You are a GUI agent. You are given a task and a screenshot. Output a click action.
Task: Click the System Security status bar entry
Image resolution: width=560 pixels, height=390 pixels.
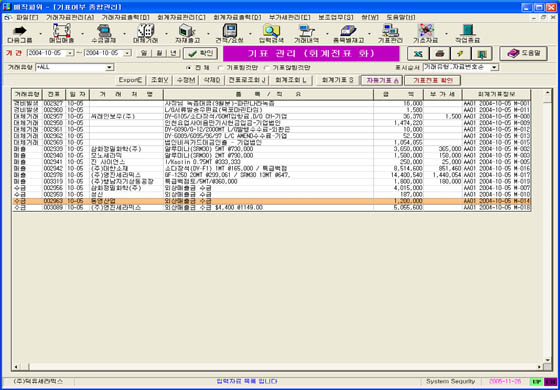point(451,381)
